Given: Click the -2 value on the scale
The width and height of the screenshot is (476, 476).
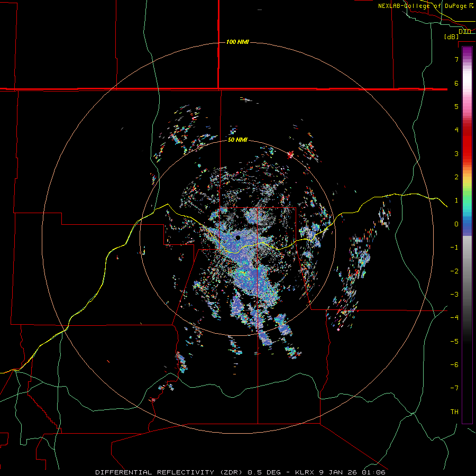Looking at the screenshot, I should click(454, 271).
